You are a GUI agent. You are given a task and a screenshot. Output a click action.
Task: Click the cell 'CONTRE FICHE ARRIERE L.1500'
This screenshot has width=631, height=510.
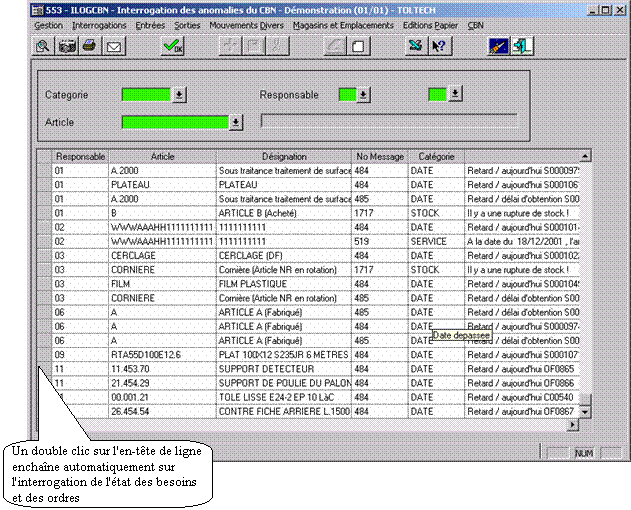[x=284, y=411]
